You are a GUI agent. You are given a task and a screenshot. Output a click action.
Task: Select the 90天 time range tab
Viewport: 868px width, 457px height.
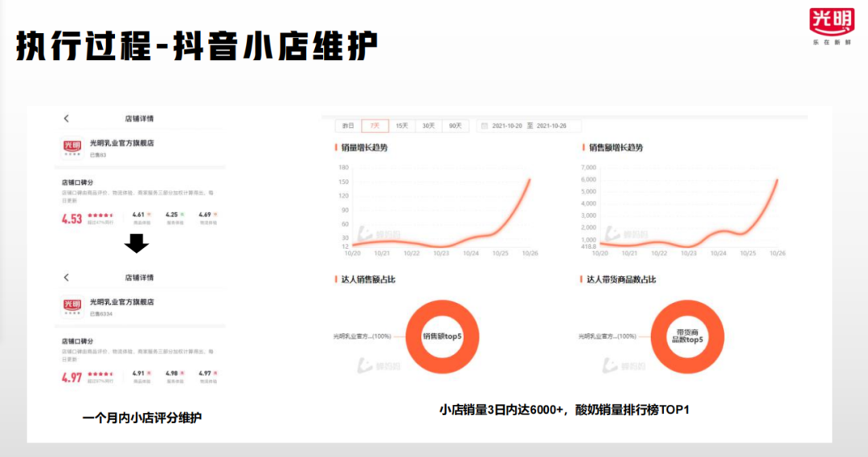click(455, 126)
